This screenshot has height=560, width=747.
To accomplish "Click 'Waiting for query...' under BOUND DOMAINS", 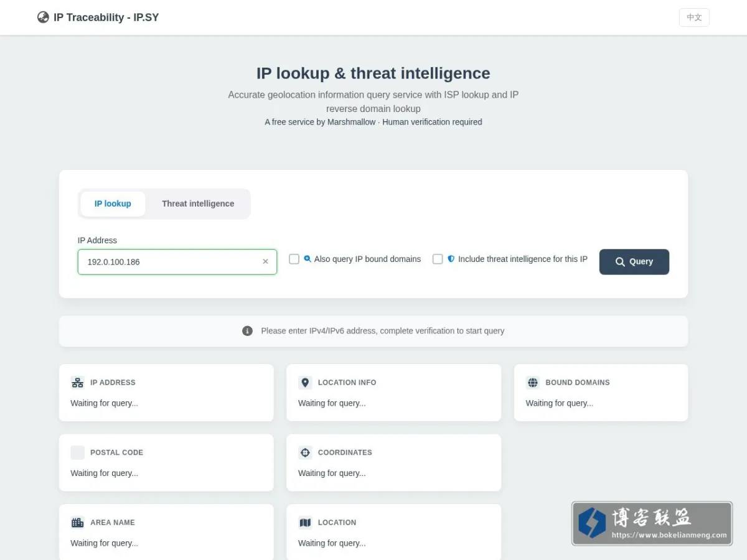I will click(560, 403).
